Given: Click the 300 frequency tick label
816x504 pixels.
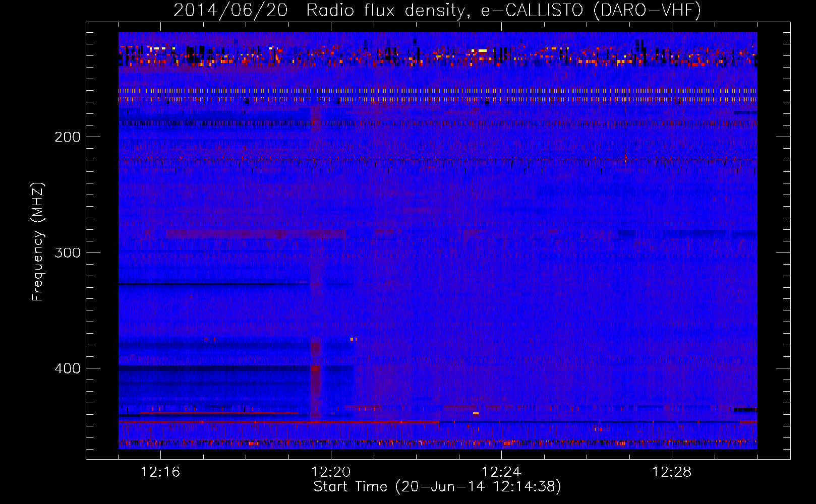Looking at the screenshot, I should coord(68,253).
